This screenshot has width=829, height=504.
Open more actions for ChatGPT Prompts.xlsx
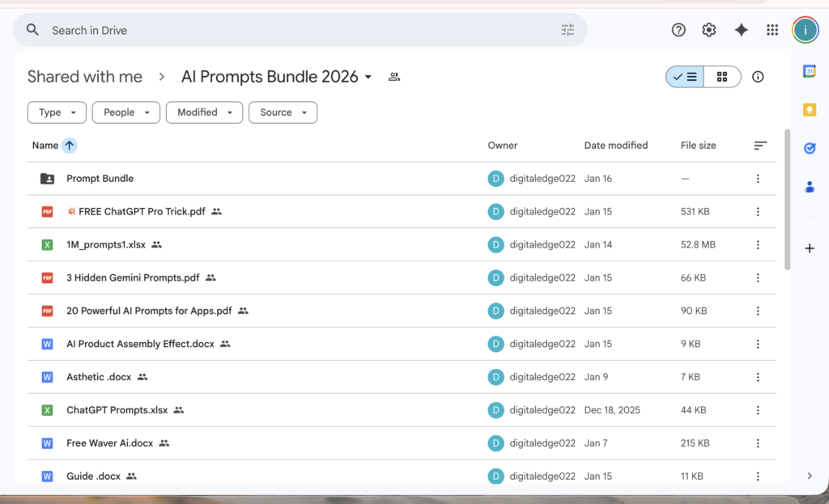click(758, 410)
